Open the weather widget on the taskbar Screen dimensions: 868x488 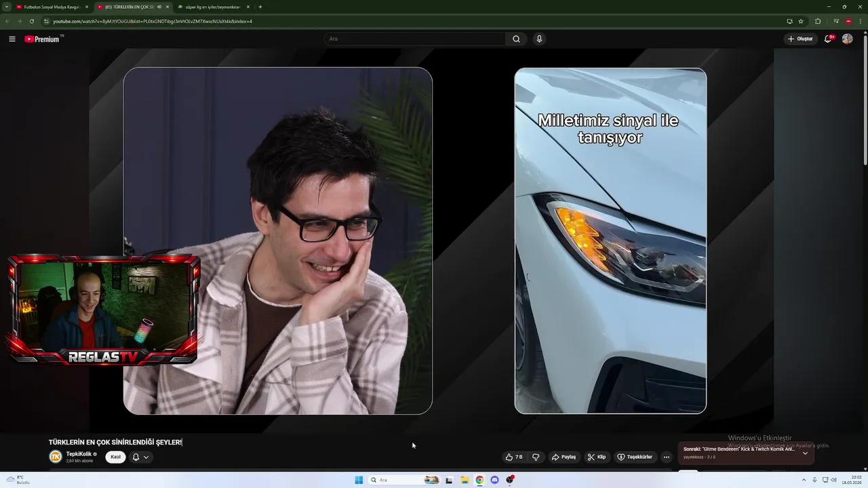tap(18, 480)
